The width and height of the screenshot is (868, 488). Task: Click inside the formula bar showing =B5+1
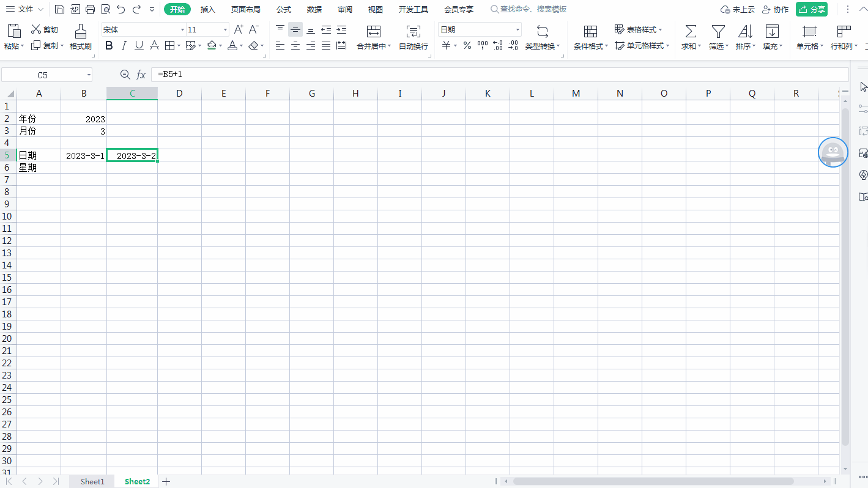500,75
